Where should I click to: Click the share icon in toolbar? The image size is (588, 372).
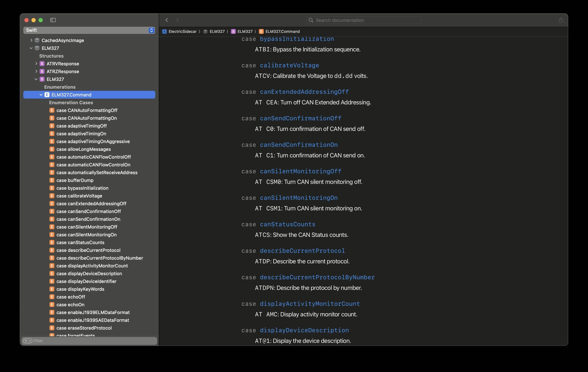(561, 20)
